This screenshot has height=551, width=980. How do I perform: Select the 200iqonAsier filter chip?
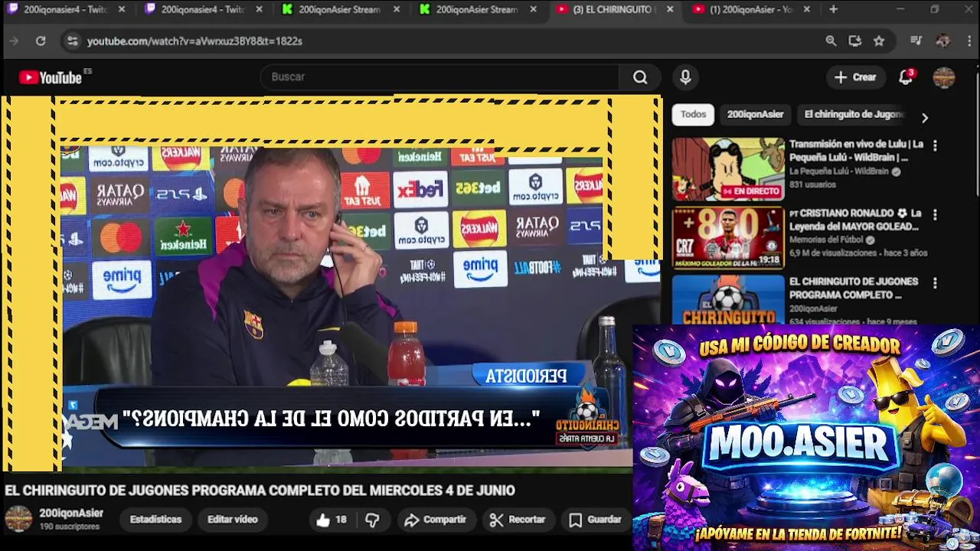click(x=755, y=115)
